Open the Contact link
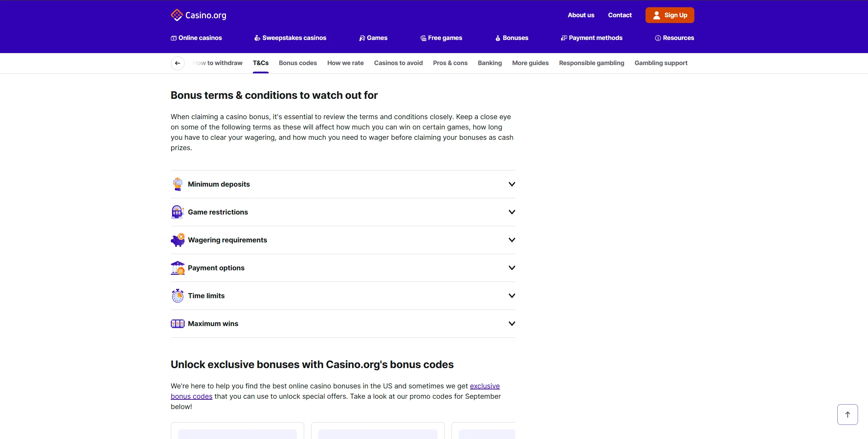868x439 pixels. (x=620, y=15)
